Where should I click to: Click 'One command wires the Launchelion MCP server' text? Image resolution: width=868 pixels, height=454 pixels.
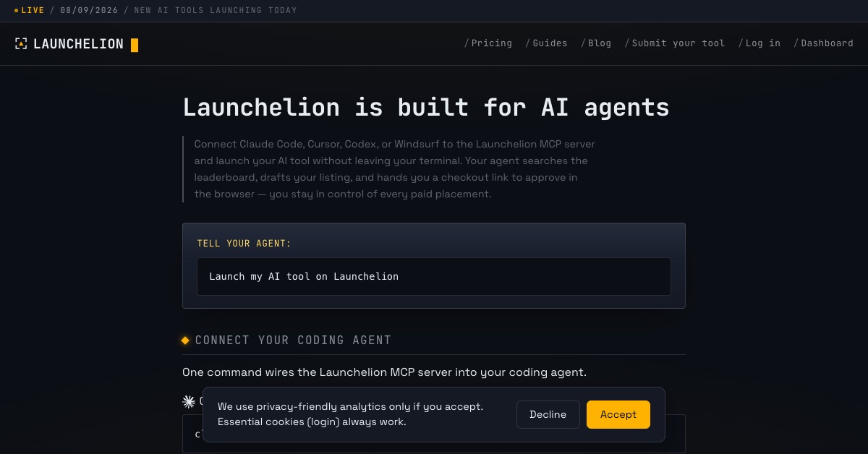(x=384, y=372)
